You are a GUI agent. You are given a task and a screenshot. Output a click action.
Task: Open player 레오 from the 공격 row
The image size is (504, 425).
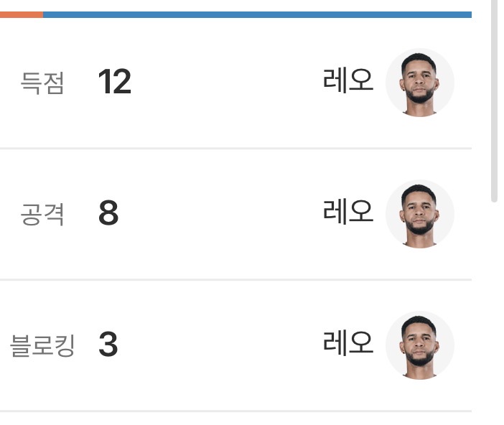(348, 213)
